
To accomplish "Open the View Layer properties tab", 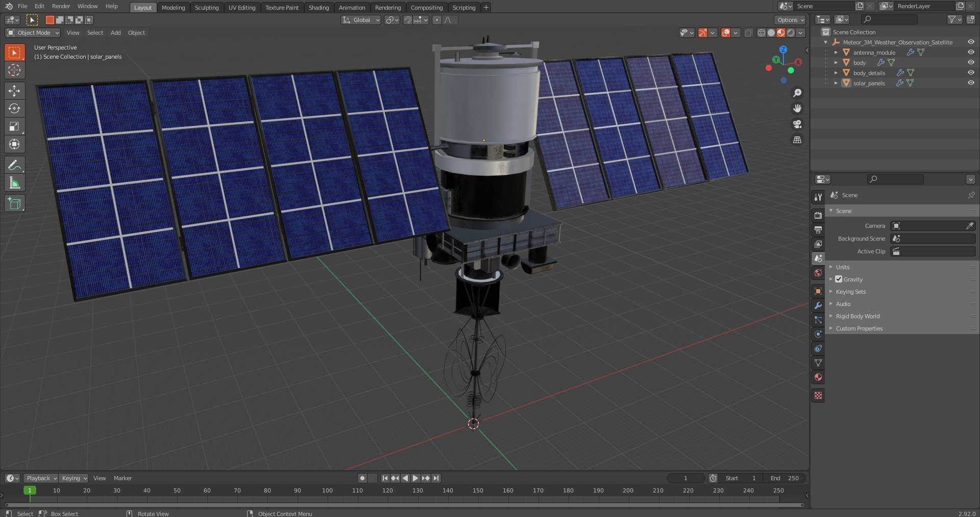I will point(818,244).
